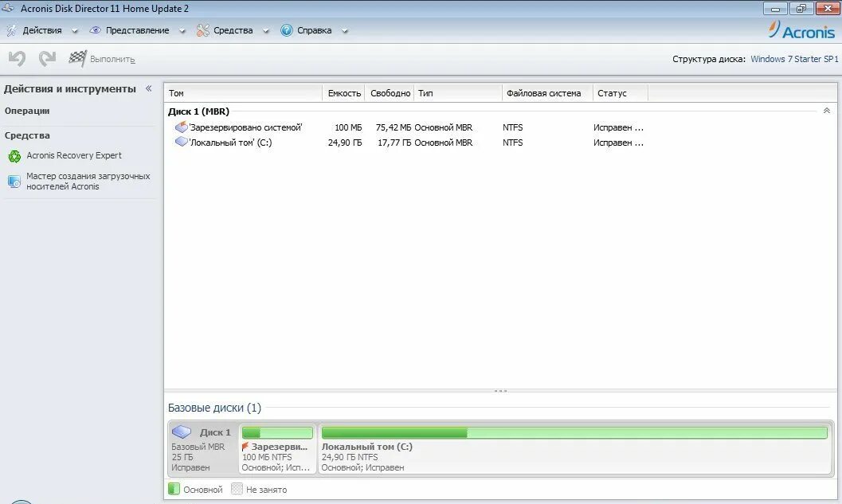
Task: Click the bootable media builder icon
Action: coord(14,182)
